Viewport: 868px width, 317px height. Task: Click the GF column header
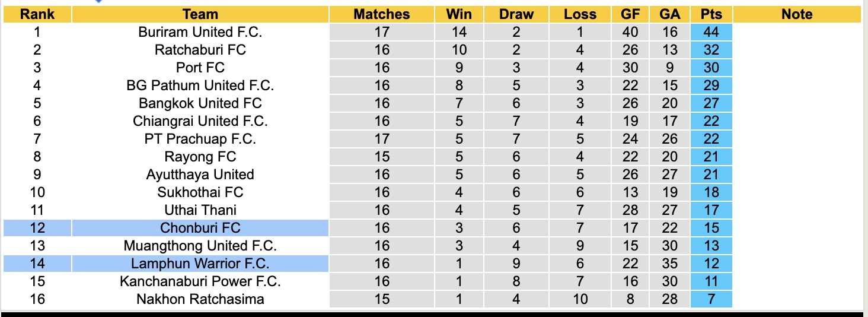[630, 14]
